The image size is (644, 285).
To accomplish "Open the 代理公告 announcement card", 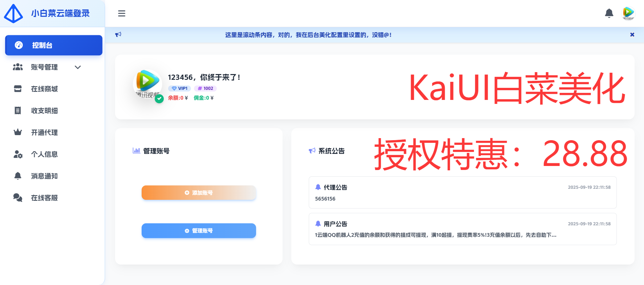I will [462, 192].
